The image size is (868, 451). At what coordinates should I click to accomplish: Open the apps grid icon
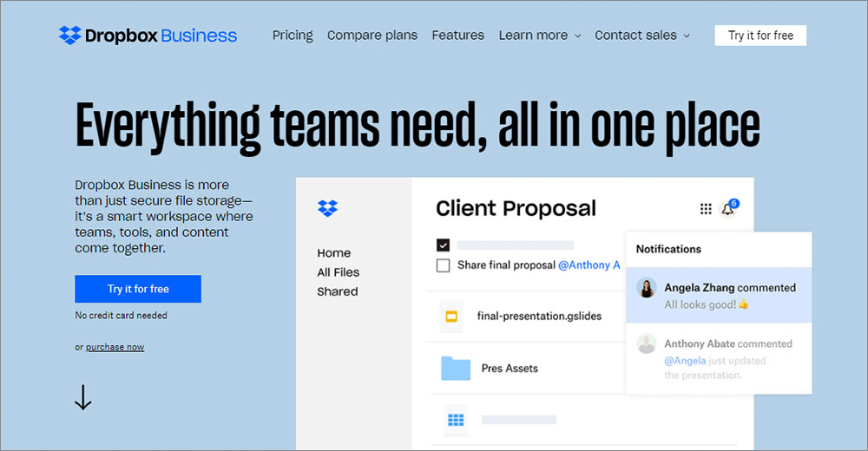click(x=706, y=209)
